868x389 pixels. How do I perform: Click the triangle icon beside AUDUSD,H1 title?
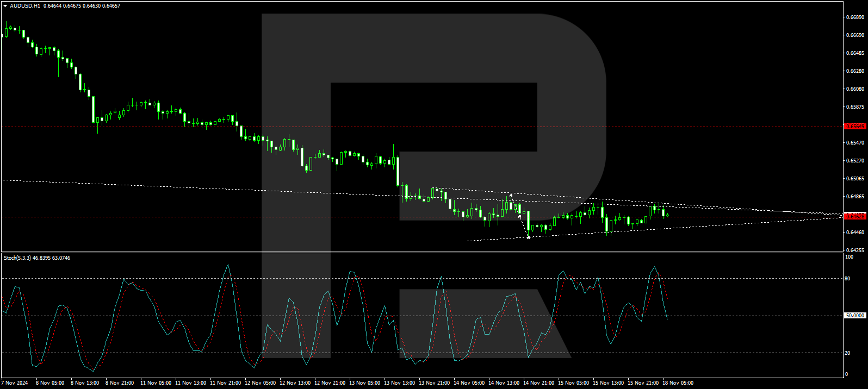5,6
